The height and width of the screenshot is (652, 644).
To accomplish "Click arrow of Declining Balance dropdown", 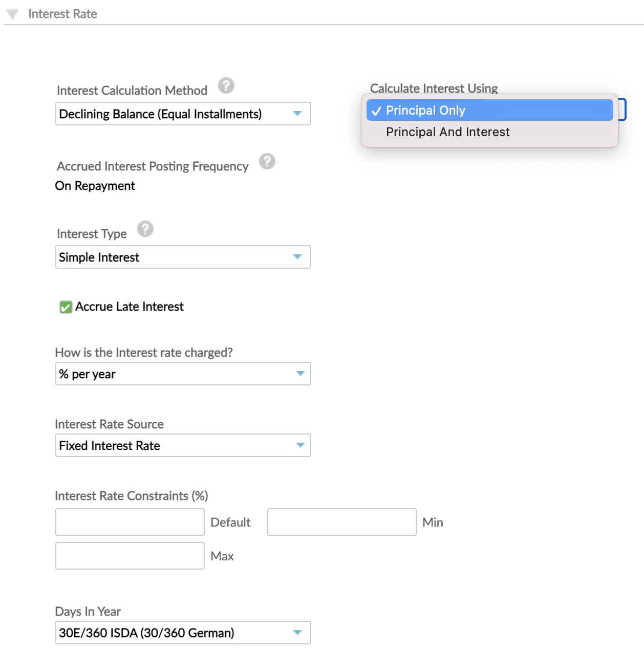I will [297, 114].
